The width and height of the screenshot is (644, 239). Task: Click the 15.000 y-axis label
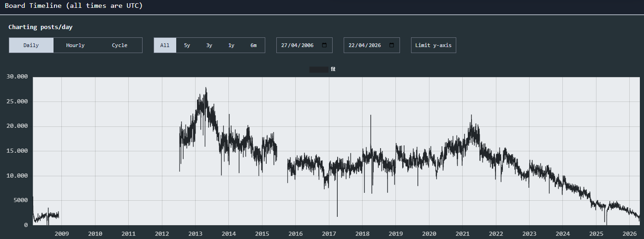tap(17, 151)
